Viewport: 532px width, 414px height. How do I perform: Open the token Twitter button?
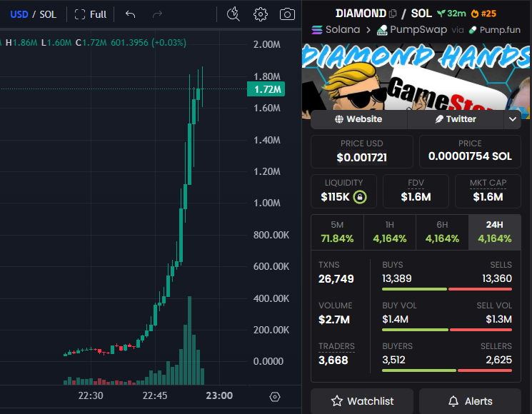(x=456, y=119)
